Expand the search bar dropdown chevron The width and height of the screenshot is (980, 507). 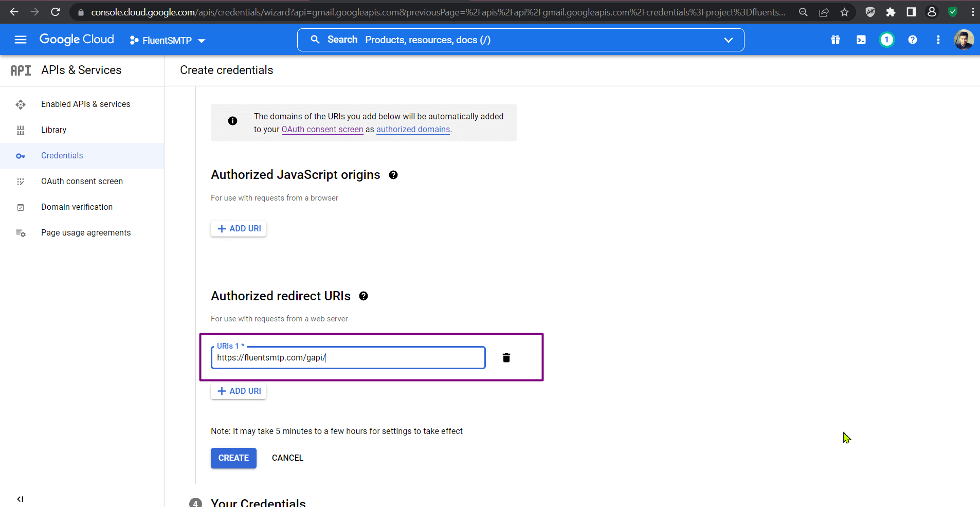(x=729, y=40)
